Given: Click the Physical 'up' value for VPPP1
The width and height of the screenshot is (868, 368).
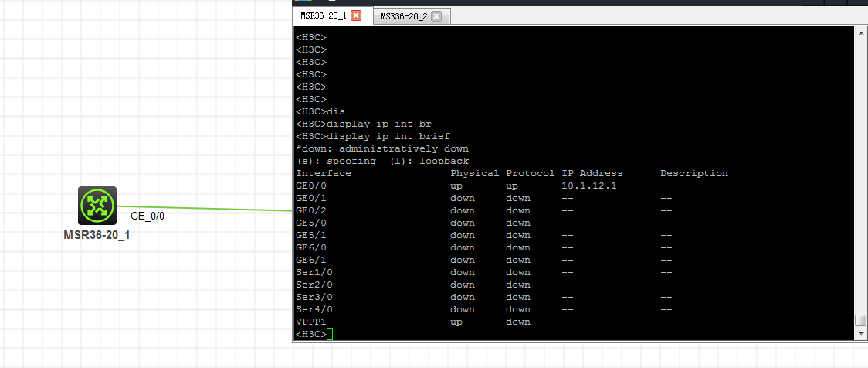Looking at the screenshot, I should point(456,322).
